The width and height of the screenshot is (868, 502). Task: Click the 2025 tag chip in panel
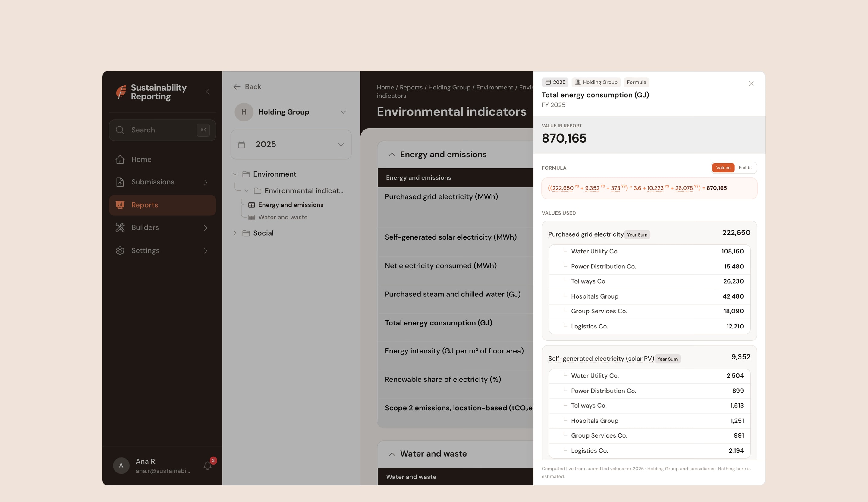point(555,82)
